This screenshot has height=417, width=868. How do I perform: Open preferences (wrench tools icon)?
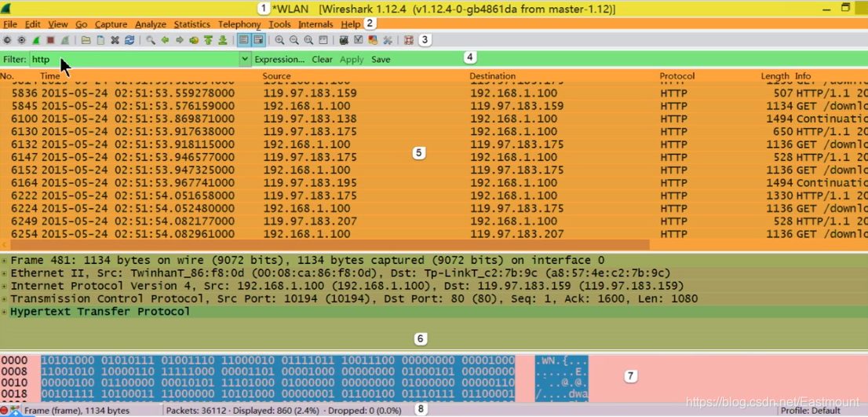pos(388,40)
